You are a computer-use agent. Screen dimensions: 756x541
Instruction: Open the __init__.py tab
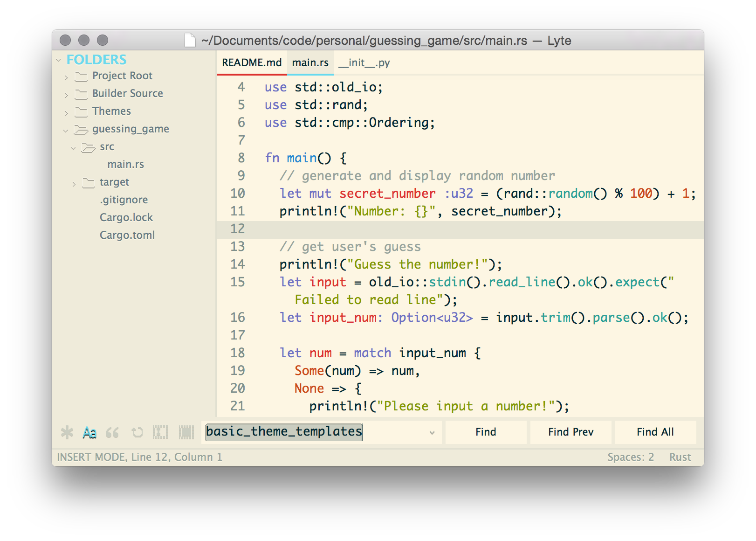tap(364, 62)
